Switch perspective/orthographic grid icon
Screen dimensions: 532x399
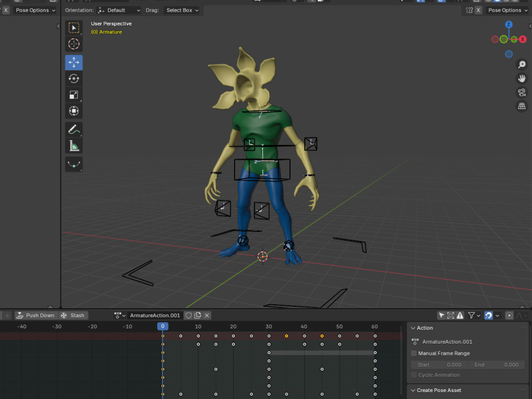(x=522, y=106)
